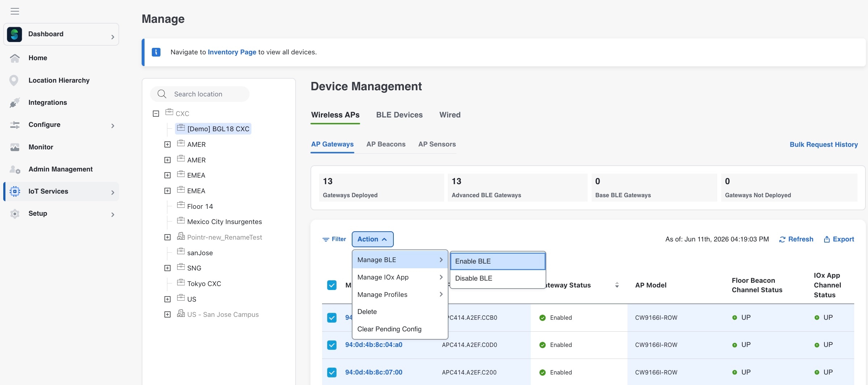868x385 pixels.
Task: Click the location icon beside SNG
Action: [x=181, y=267]
